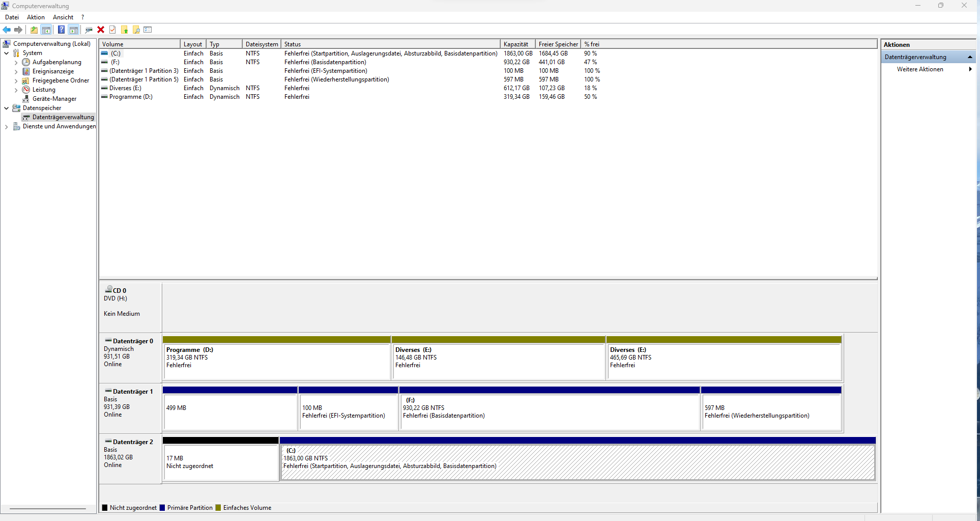Open Help via the blue question-mark icon
This screenshot has height=521, width=980.
click(61, 30)
